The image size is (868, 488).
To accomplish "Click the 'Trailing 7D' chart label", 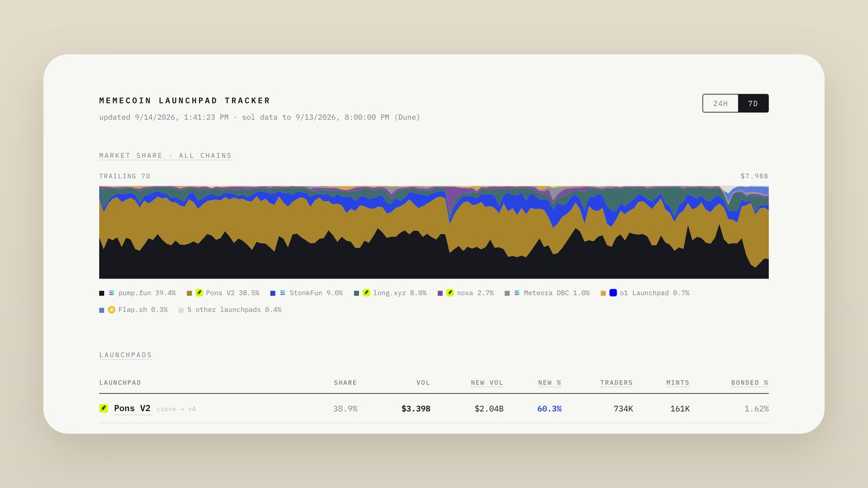I will [x=125, y=176].
